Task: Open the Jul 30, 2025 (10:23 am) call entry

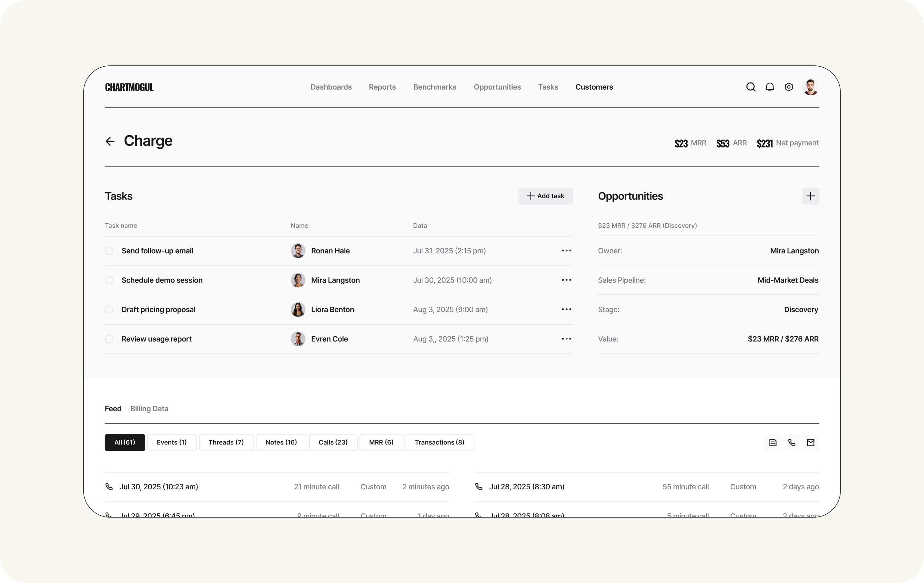Action: tap(158, 487)
